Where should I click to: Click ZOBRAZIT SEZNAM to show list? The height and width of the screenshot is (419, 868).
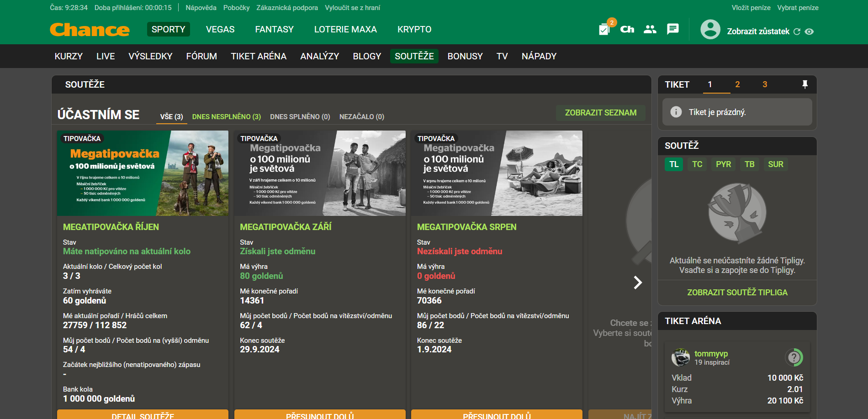pos(600,113)
